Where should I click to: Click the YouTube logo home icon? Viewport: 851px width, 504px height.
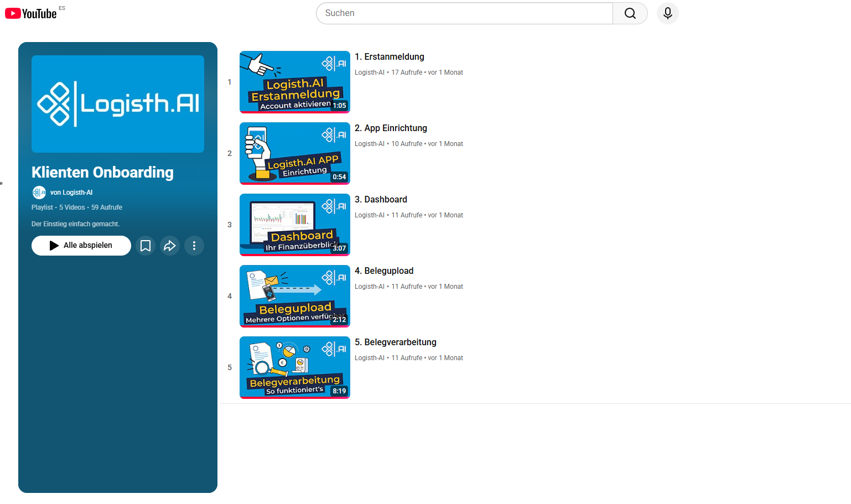click(x=31, y=13)
